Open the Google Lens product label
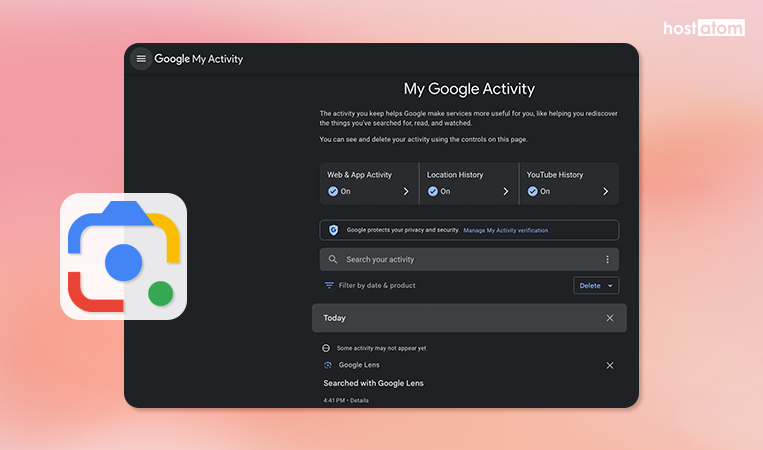Image resolution: width=763 pixels, height=450 pixels. click(359, 365)
